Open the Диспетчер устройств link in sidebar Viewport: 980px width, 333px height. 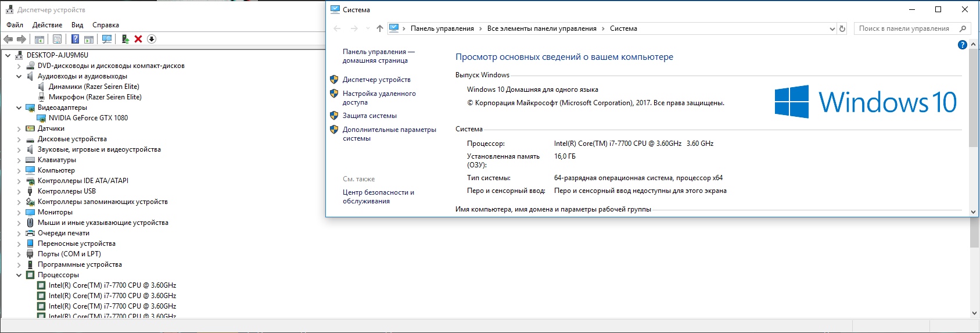376,80
